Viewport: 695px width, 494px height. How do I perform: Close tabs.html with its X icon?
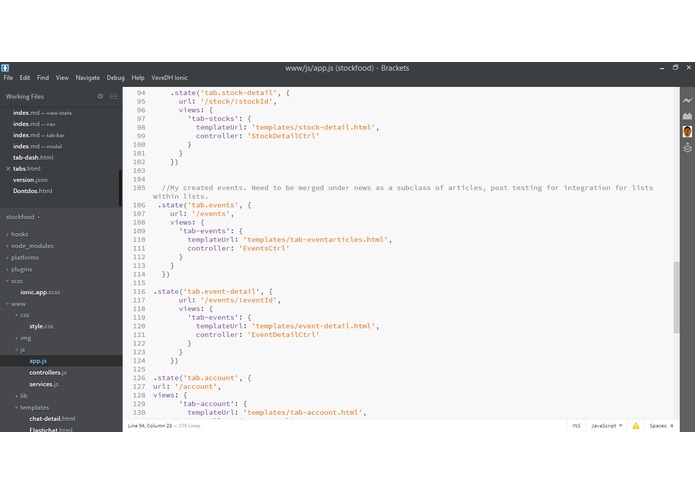(x=8, y=169)
